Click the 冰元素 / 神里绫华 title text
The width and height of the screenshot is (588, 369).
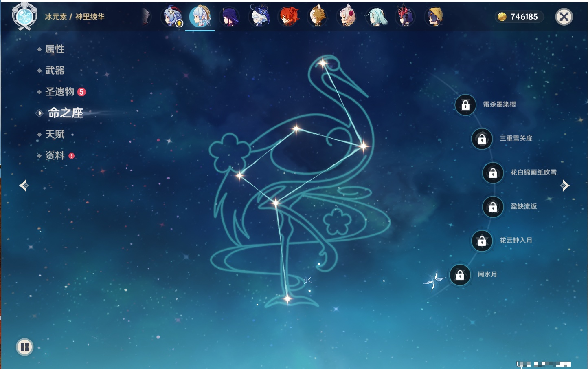pyautogui.click(x=75, y=17)
